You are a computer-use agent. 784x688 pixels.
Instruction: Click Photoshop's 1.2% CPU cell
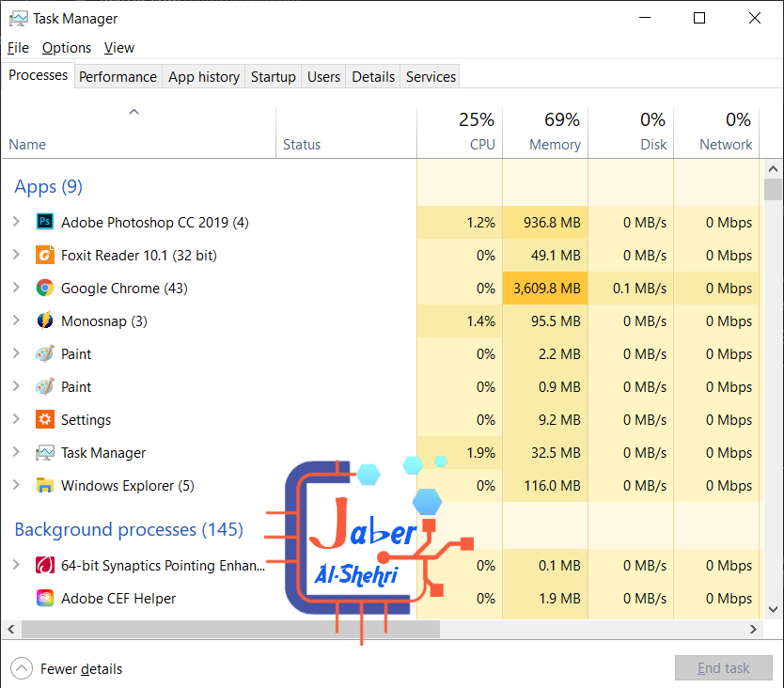coord(460,222)
